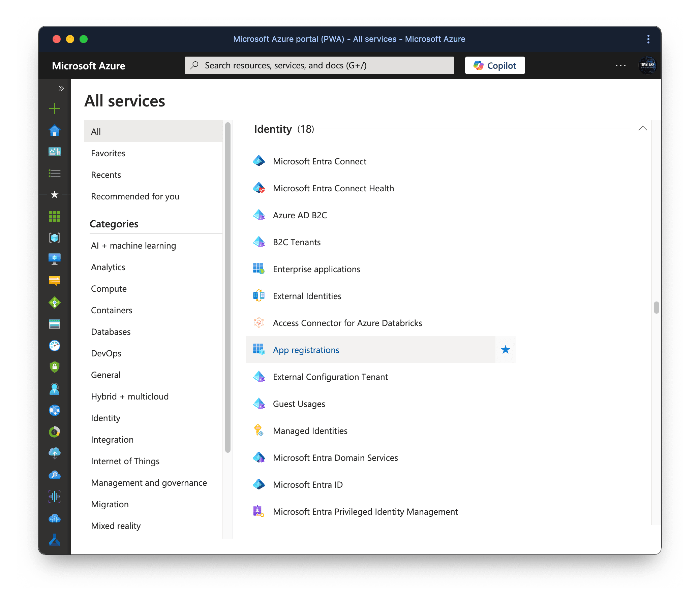Open the Dashboard chart icon in the sidebar
The height and width of the screenshot is (605, 700).
point(54,152)
